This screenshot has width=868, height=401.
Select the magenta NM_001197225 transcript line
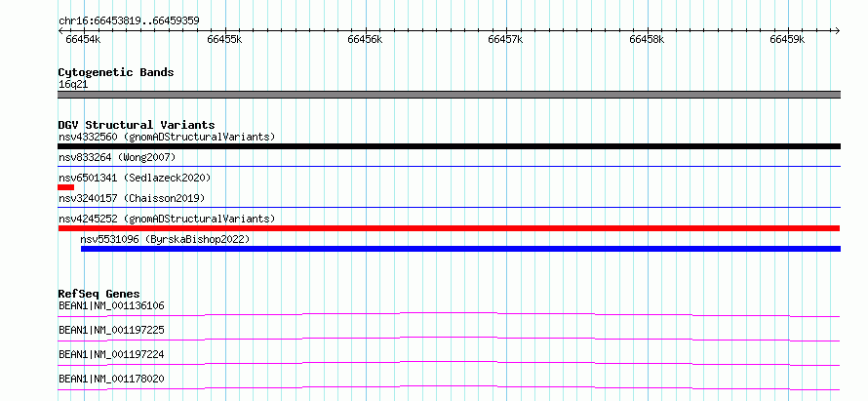(x=449, y=339)
